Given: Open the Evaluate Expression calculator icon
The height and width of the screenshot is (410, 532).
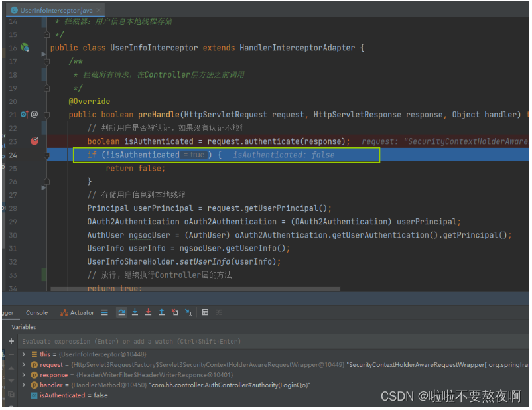Looking at the screenshot, I should tap(205, 312).
